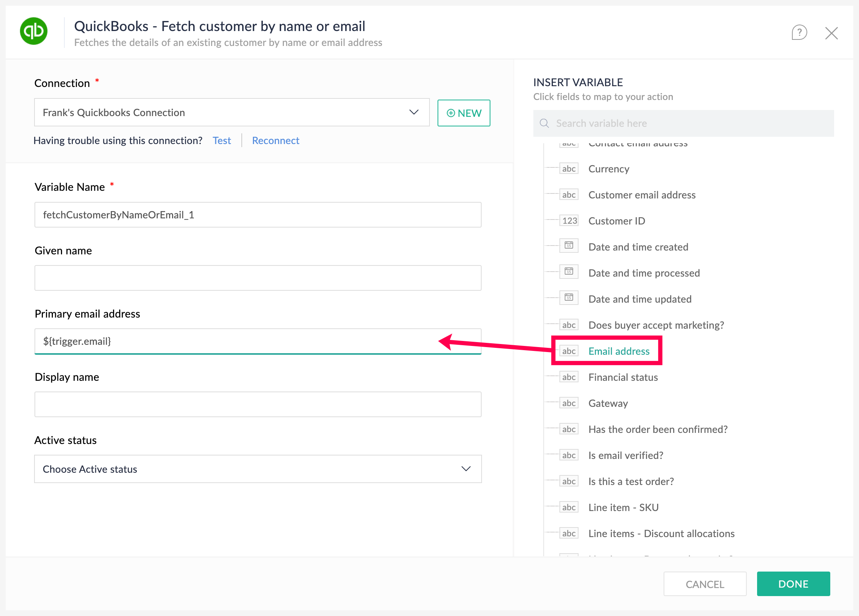Click the QuickBooks logo icon

[34, 31]
